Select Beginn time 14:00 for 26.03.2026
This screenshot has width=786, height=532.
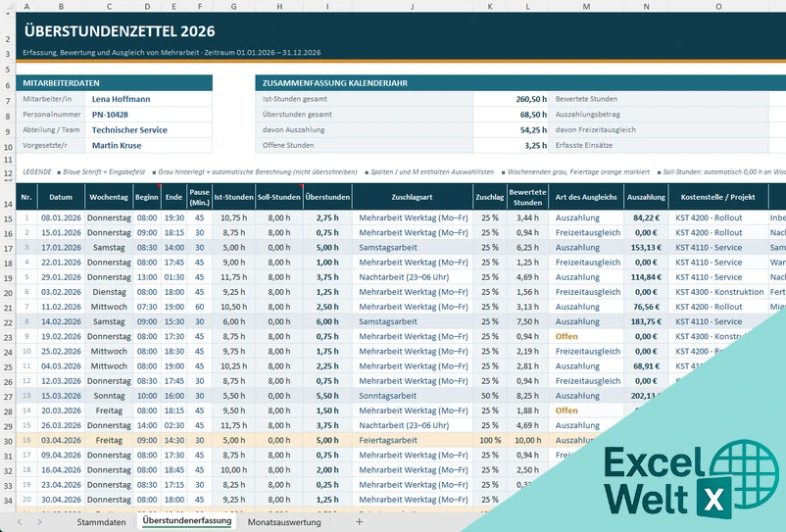pos(147,425)
